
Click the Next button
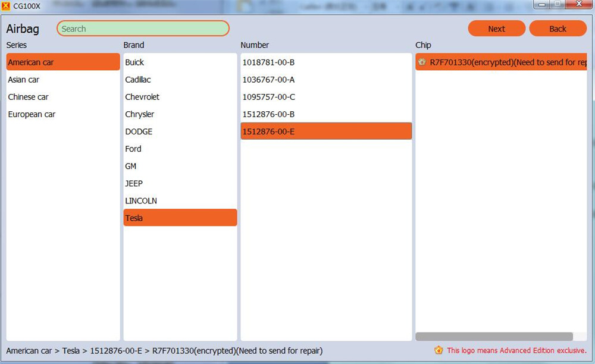(x=496, y=29)
